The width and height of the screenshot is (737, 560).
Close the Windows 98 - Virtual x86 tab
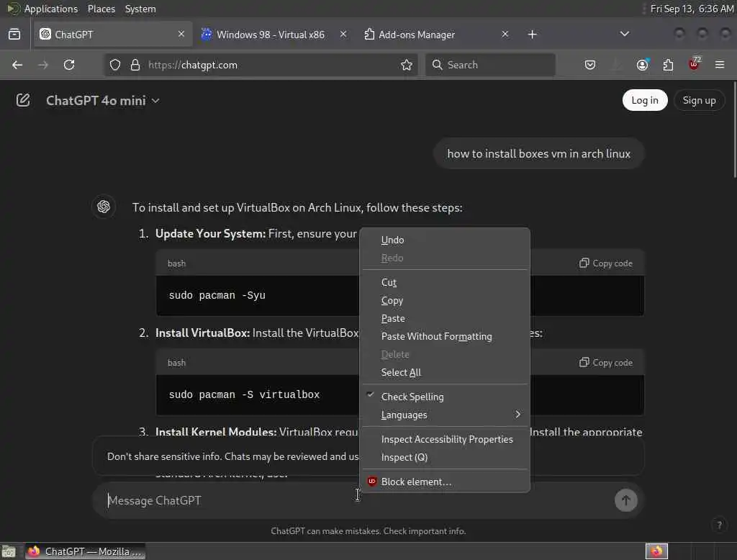point(343,34)
